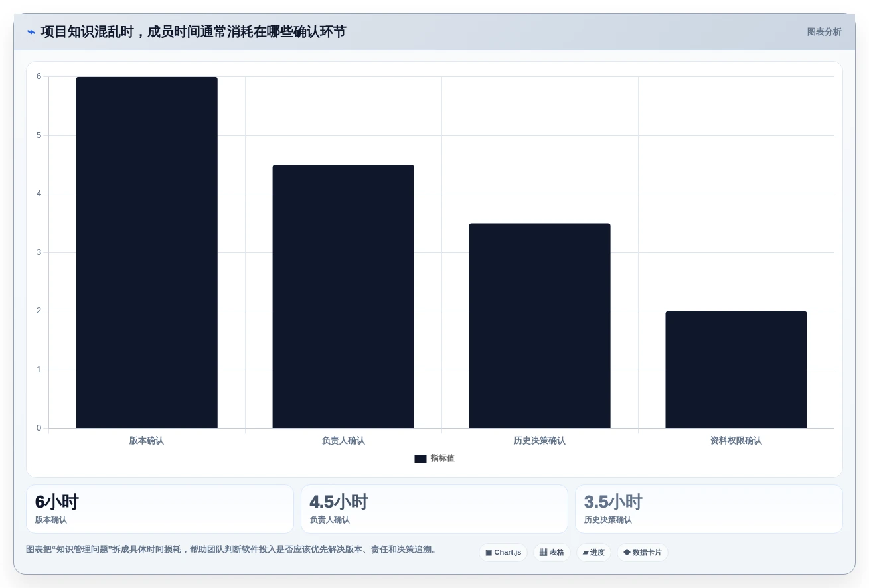869x588 pixels.
Task: Open the 4.5小时 负责人确认 data card
Action: tap(434, 509)
